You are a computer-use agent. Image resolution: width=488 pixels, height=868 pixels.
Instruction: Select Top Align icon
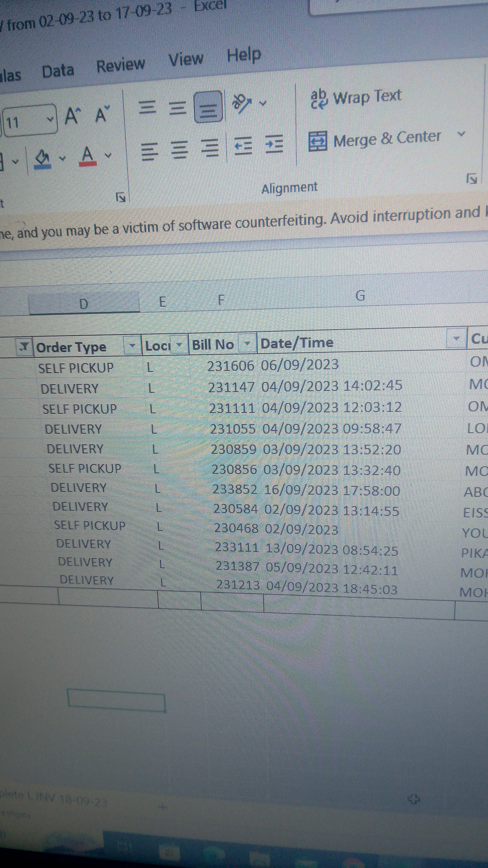pyautogui.click(x=148, y=107)
